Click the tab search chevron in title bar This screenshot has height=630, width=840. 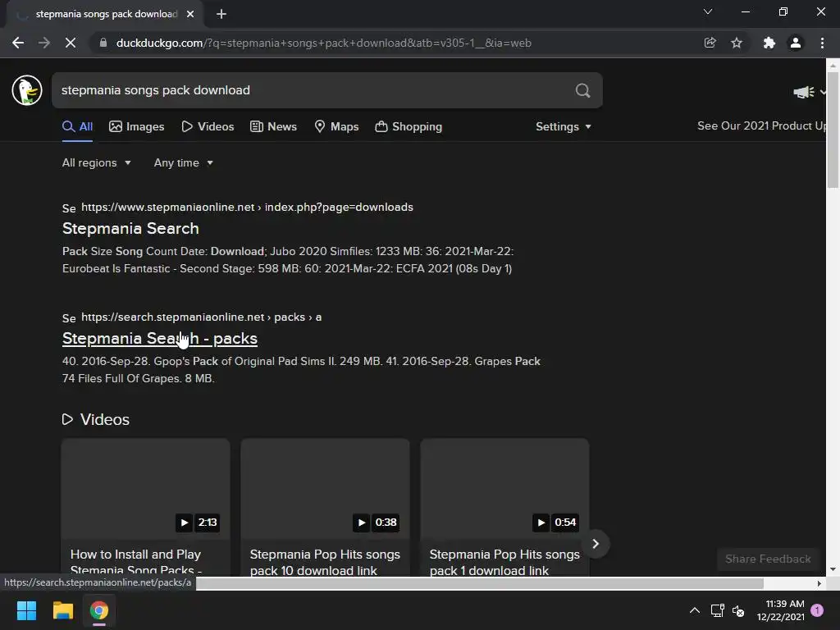pos(708,11)
